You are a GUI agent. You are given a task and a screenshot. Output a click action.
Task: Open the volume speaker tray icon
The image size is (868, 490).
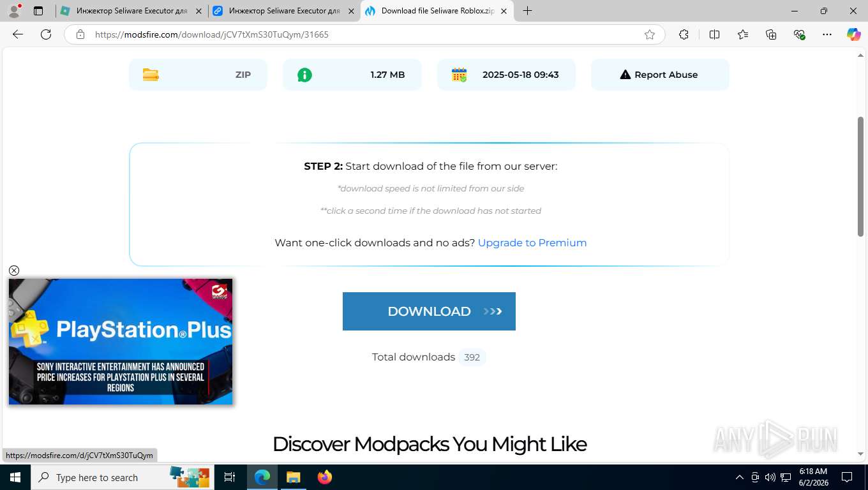click(x=770, y=477)
